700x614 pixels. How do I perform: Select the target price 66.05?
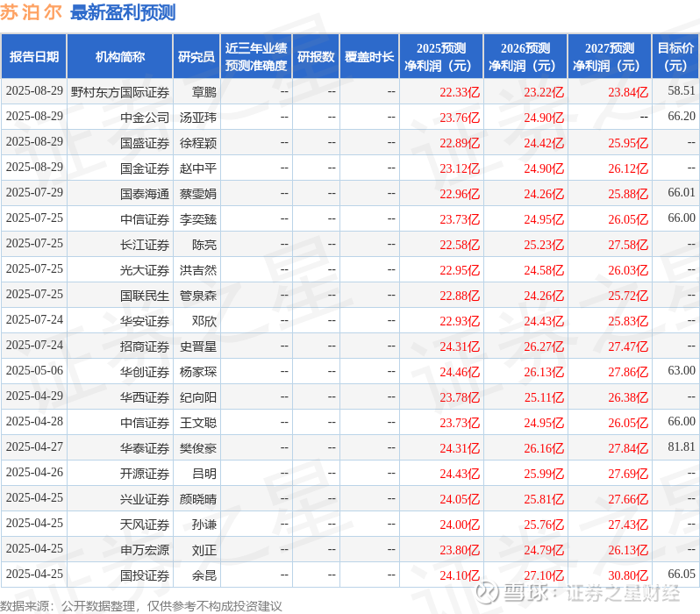pos(682,574)
